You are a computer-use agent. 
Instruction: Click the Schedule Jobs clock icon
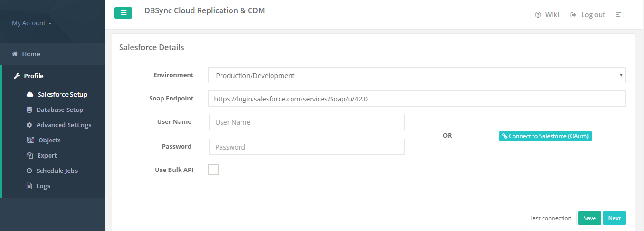click(x=30, y=171)
